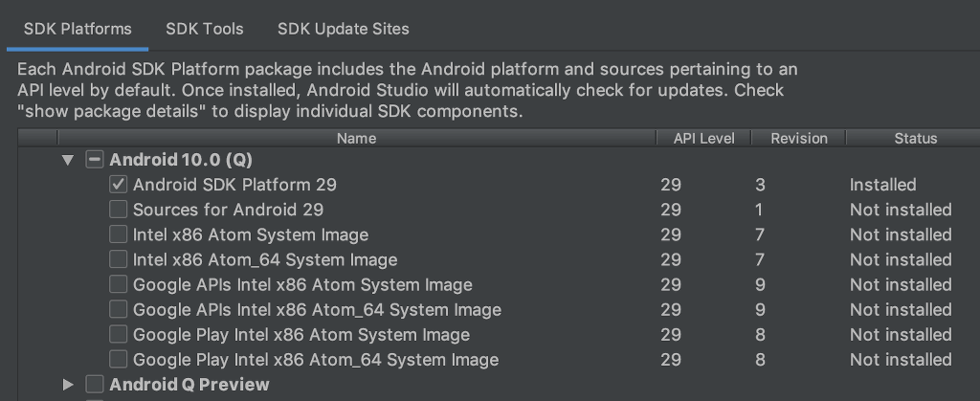This screenshot has height=401, width=980.
Task: Select the Android SDK Platform 29 row label
Action: click(234, 185)
